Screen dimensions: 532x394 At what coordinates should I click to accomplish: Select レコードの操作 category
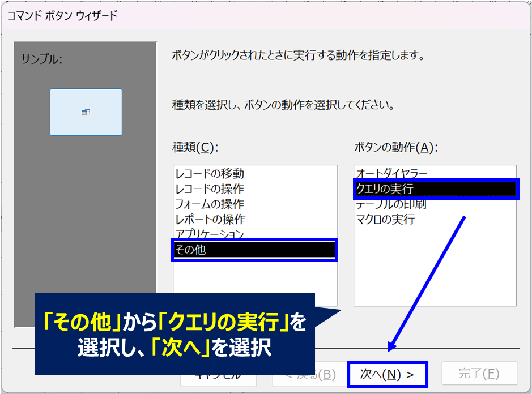(210, 189)
